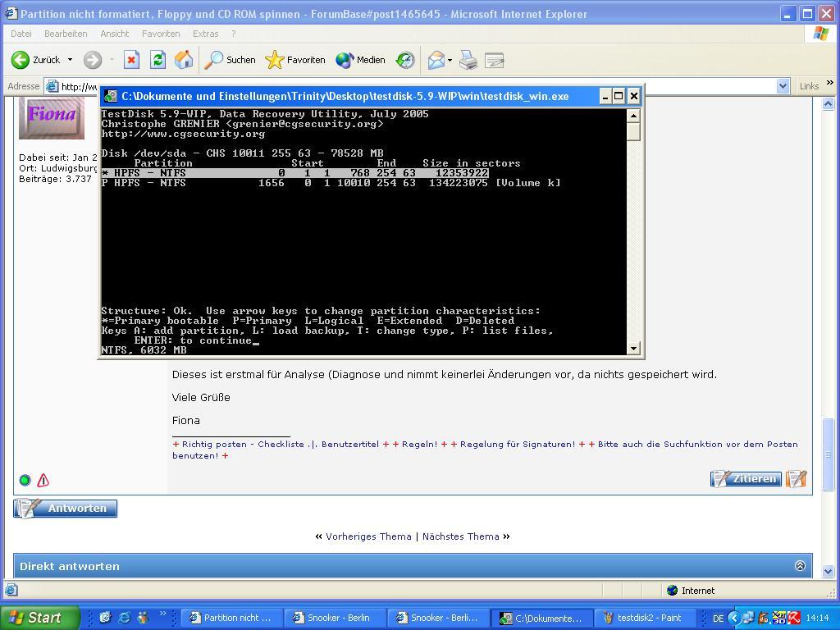Open the Regeln! link
Screen dimensions: 840x630
point(419,444)
